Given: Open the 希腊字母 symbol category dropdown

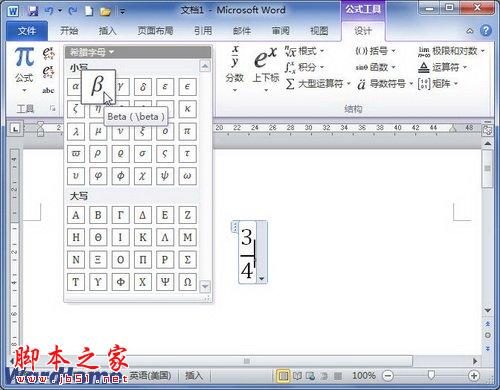Looking at the screenshot, I should click(92, 52).
